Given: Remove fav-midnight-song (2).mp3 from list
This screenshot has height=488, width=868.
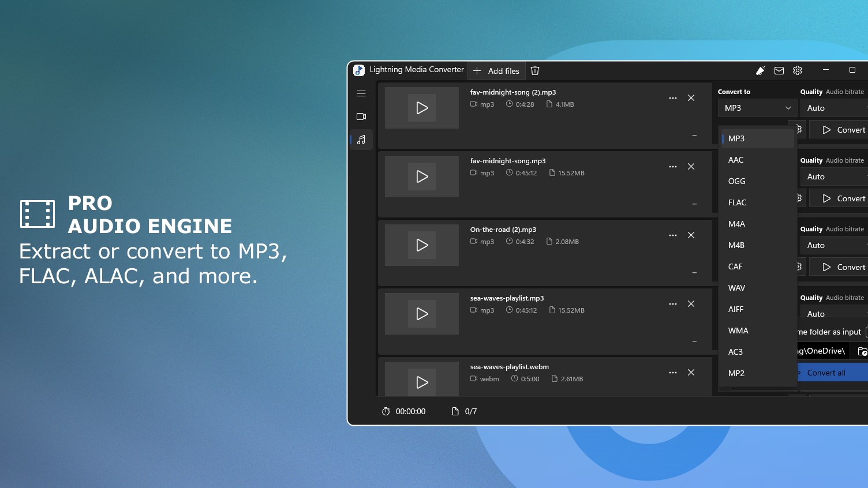Looking at the screenshot, I should coord(691,98).
